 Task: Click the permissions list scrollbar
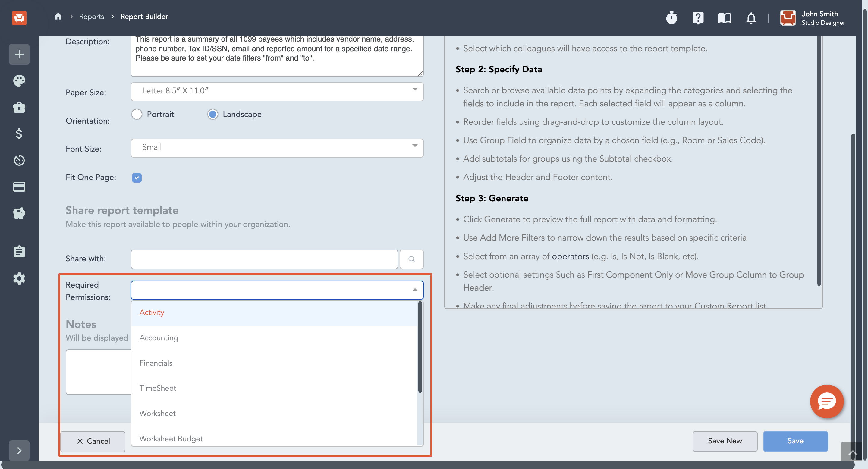point(420,347)
